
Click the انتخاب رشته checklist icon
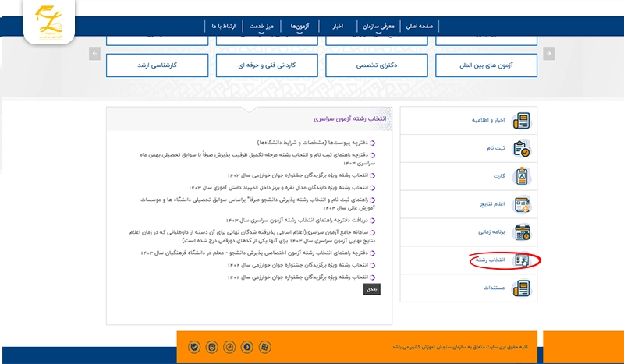pyautogui.click(x=522, y=260)
